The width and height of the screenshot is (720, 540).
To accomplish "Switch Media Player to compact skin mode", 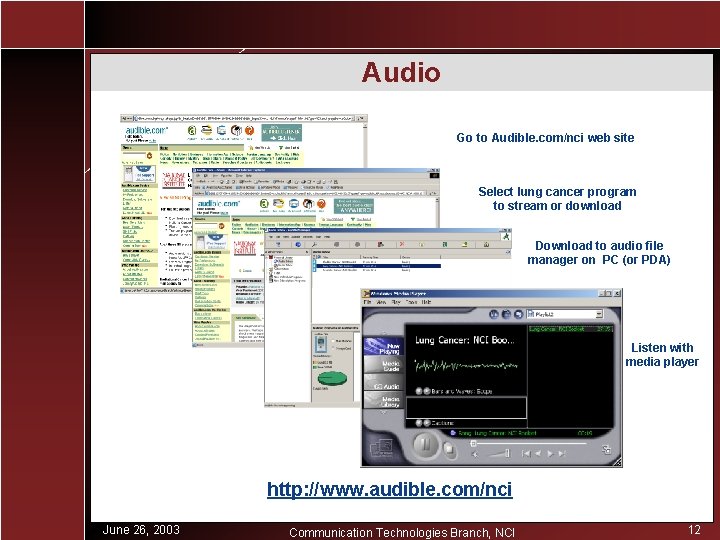I will pos(606,450).
